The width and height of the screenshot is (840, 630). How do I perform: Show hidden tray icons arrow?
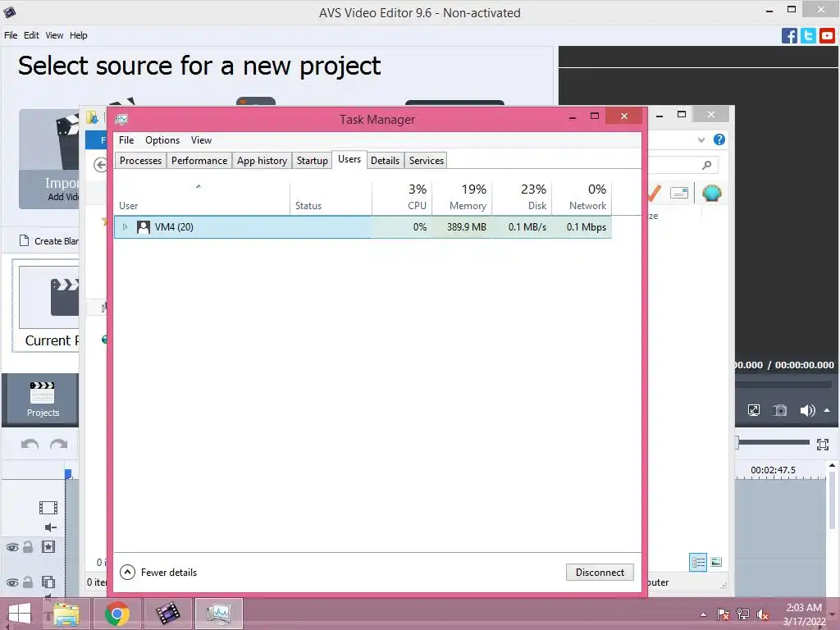coord(703,614)
